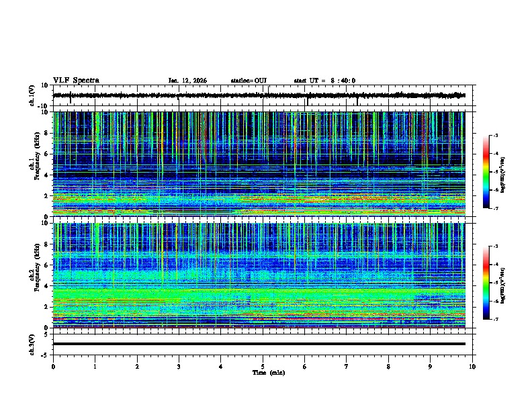This screenshot has height=411, width=532.
Task: Click tick label "2" on the Time axis
Action: pos(137,367)
